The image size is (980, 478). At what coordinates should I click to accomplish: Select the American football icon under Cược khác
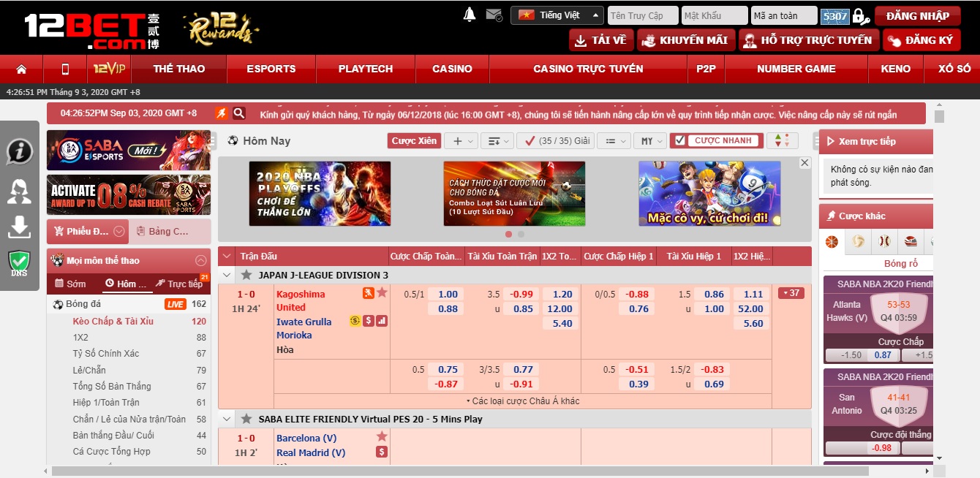[x=911, y=241]
